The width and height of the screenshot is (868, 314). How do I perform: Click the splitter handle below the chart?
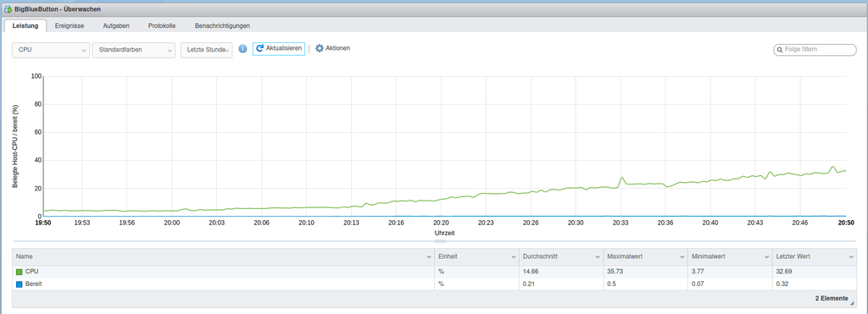tap(440, 241)
